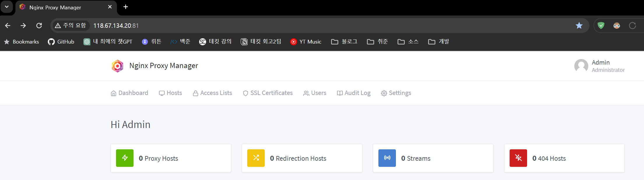Open SSL Certificates page
Screen dimensions: 644x180
tap(268, 93)
